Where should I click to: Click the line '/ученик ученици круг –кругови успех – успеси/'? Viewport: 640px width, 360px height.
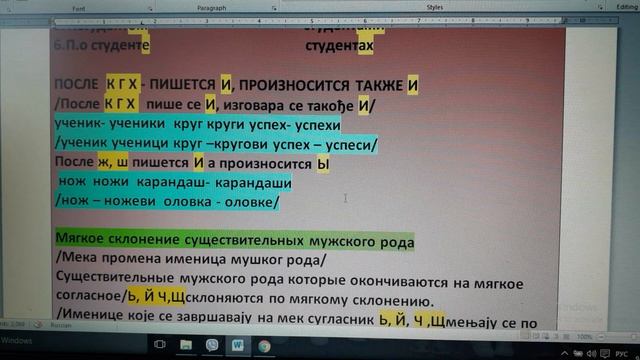pos(216,144)
